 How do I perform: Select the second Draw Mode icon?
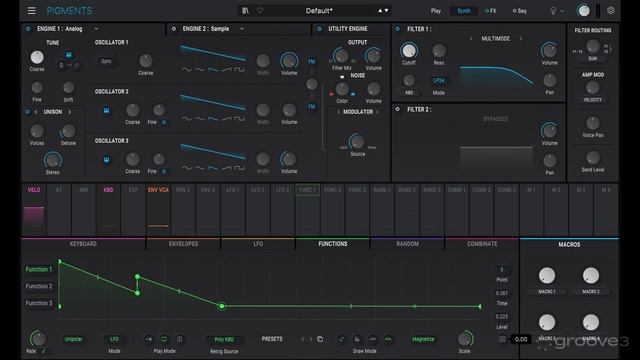click(357, 339)
